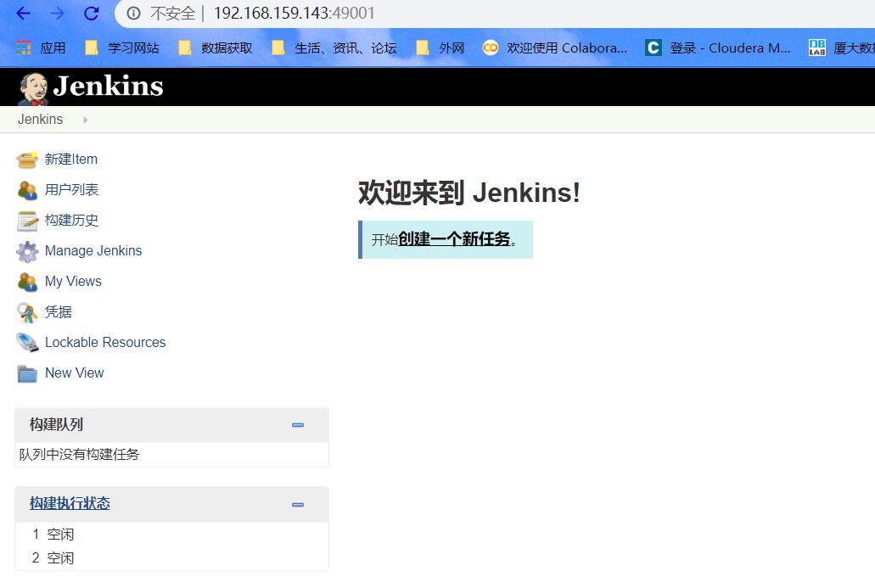Go back with the browser back arrow
Image resolution: width=875 pixels, height=588 pixels.
(23, 13)
